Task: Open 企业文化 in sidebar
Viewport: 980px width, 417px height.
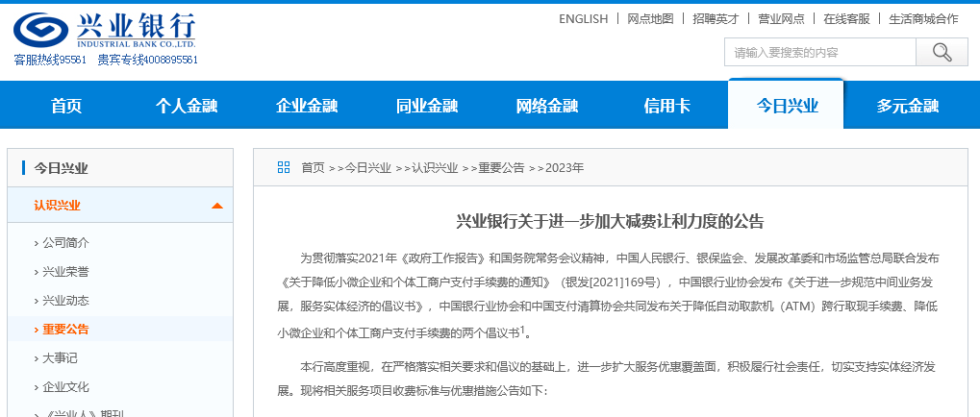Action: (65, 386)
